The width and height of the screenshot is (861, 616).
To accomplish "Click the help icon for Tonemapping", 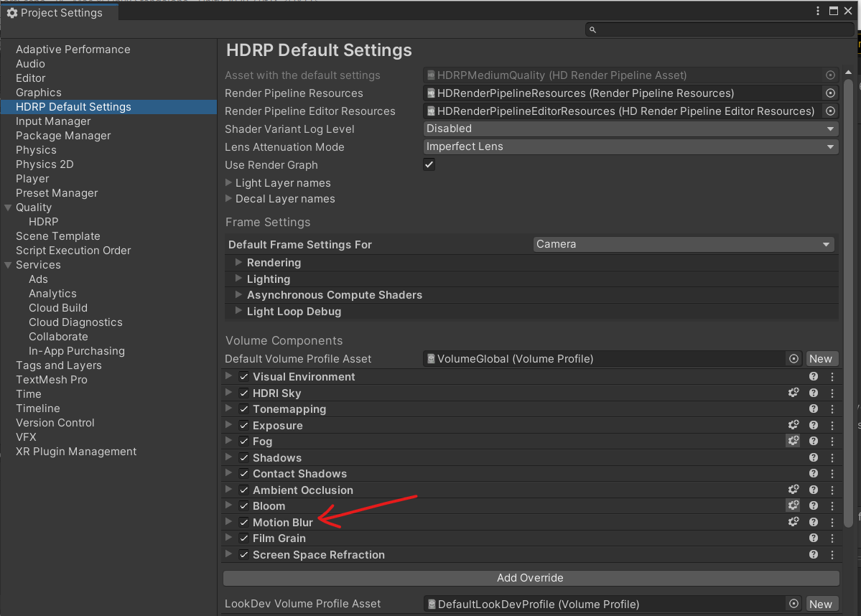I will click(814, 409).
